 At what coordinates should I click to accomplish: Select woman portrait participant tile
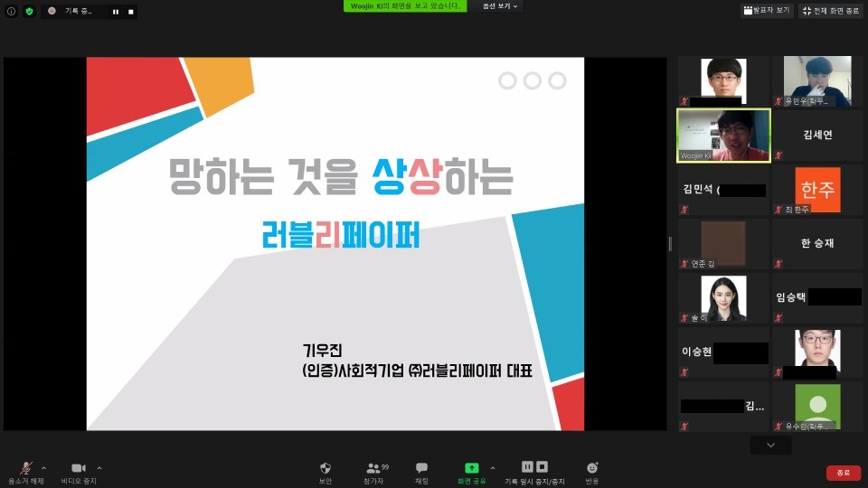[x=723, y=297]
